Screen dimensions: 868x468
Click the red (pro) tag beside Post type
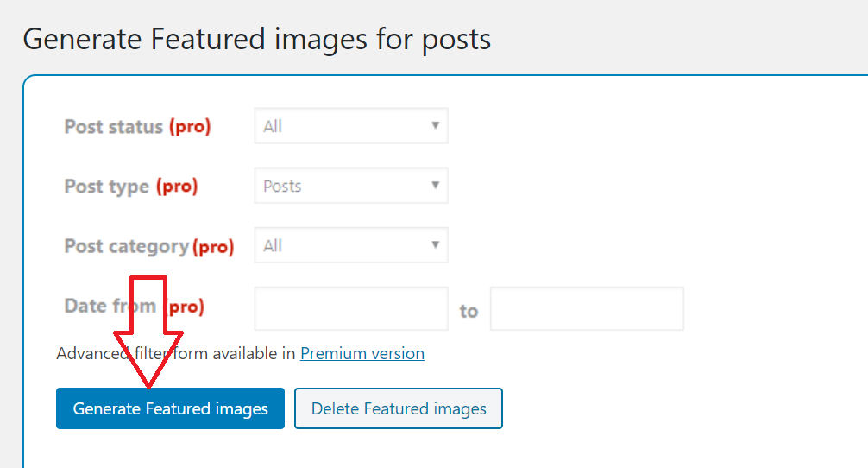(177, 187)
